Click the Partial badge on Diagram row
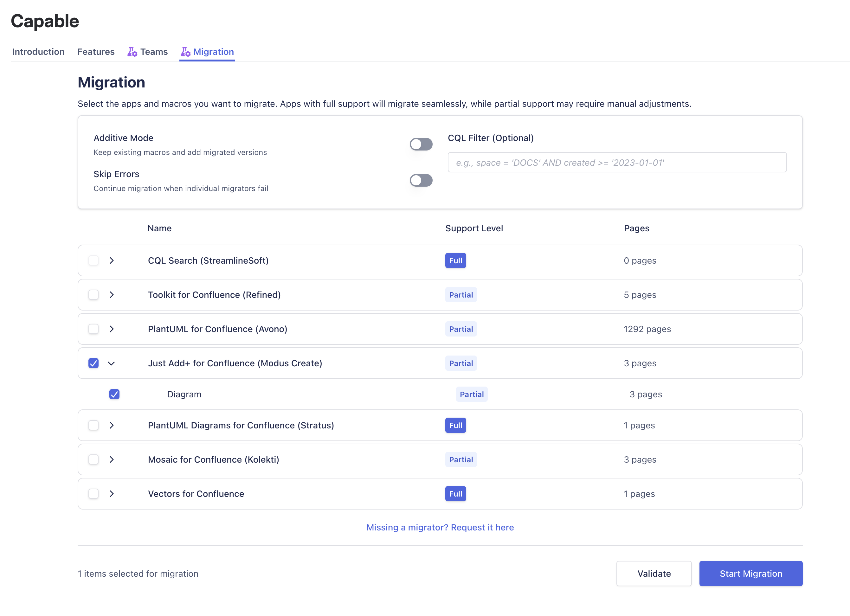850x616 pixels. (472, 394)
